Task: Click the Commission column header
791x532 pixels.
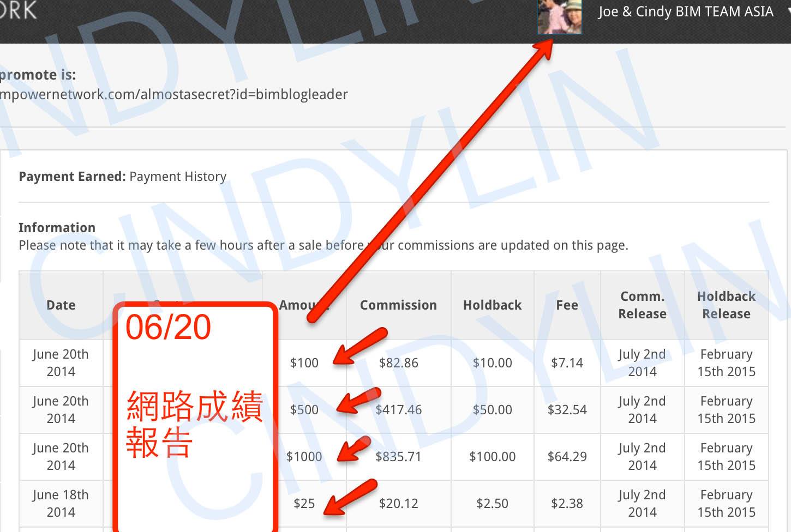Action: 398,305
